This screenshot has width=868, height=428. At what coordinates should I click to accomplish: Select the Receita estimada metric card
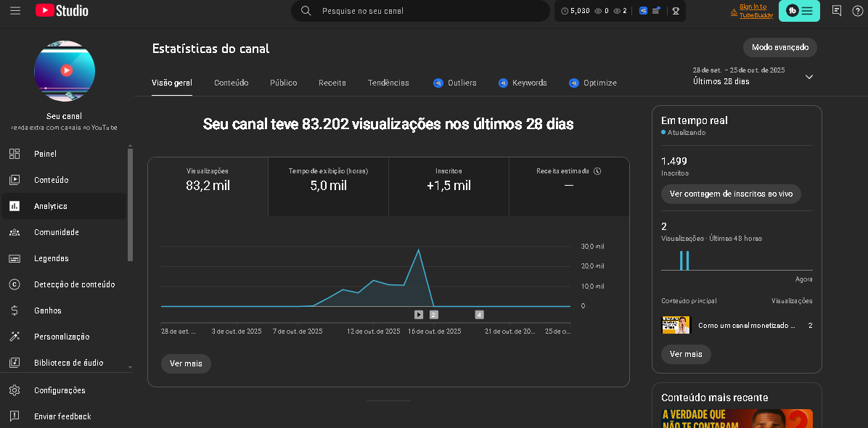click(569, 180)
